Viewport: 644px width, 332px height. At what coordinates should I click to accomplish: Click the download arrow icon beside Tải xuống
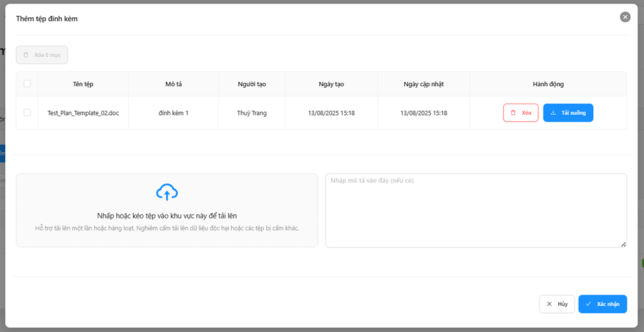(554, 113)
